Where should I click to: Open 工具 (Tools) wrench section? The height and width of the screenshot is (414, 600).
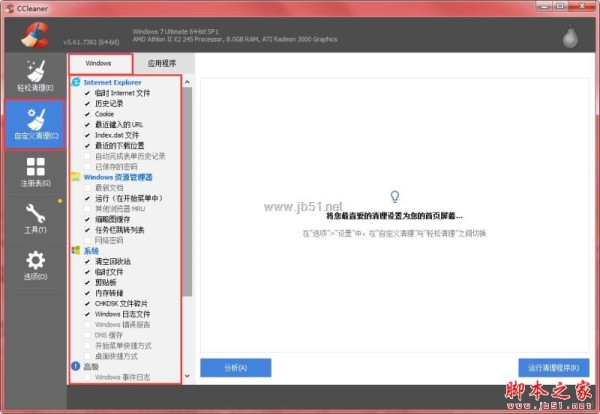click(x=35, y=219)
